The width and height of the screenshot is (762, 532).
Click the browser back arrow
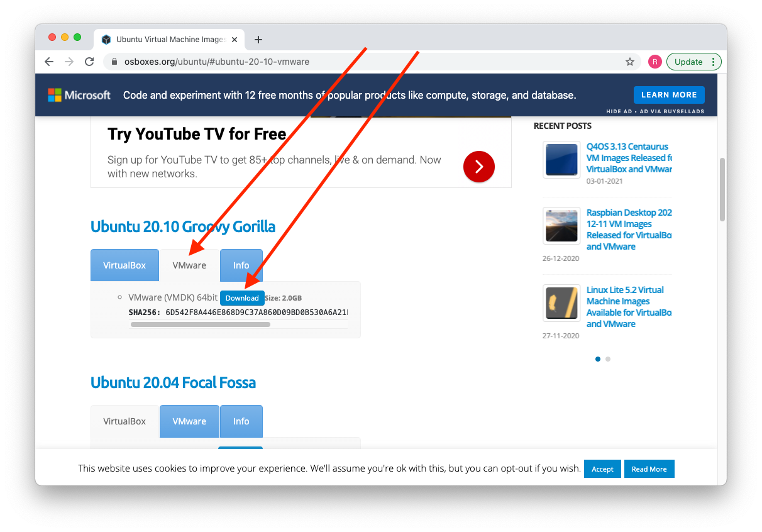(x=49, y=62)
